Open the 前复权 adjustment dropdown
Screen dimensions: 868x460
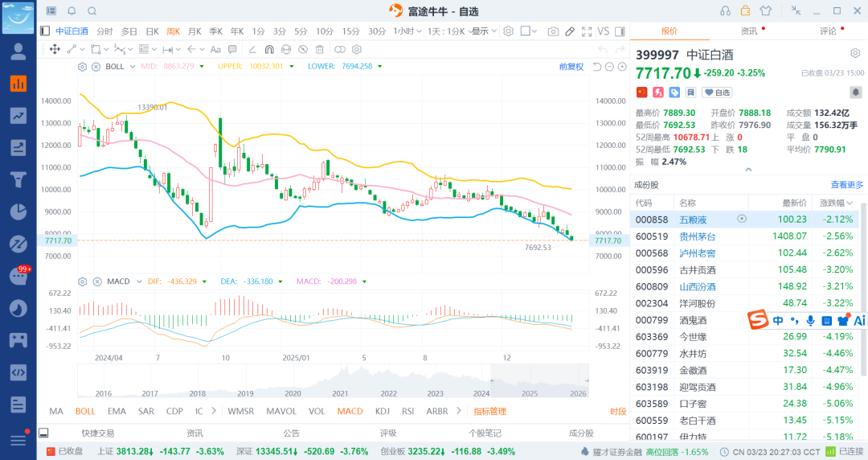click(x=571, y=66)
